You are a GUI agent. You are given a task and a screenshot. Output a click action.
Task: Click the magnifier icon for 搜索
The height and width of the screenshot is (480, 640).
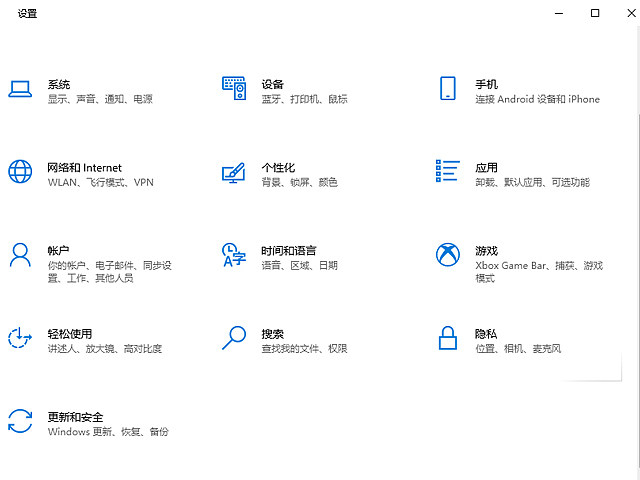coord(234,338)
